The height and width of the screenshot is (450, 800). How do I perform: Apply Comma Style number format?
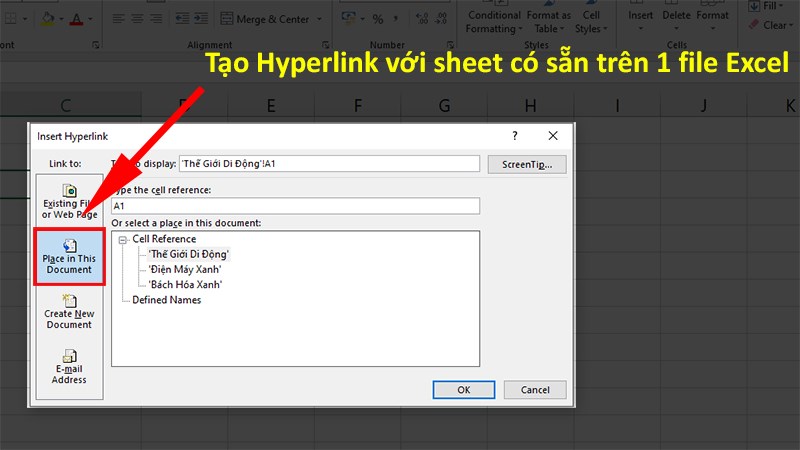coord(396,19)
